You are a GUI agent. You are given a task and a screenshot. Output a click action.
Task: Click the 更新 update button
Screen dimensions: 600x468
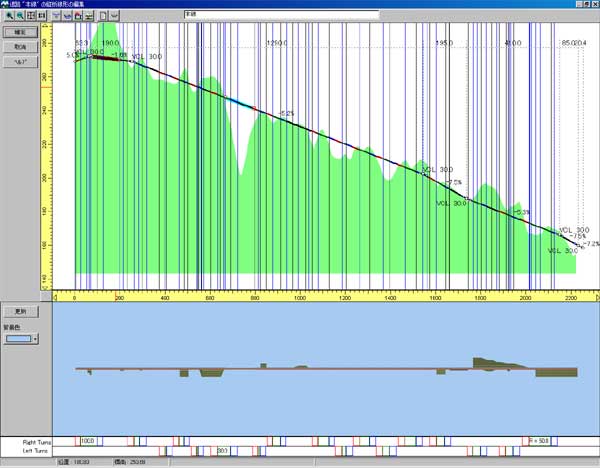pos(21,311)
